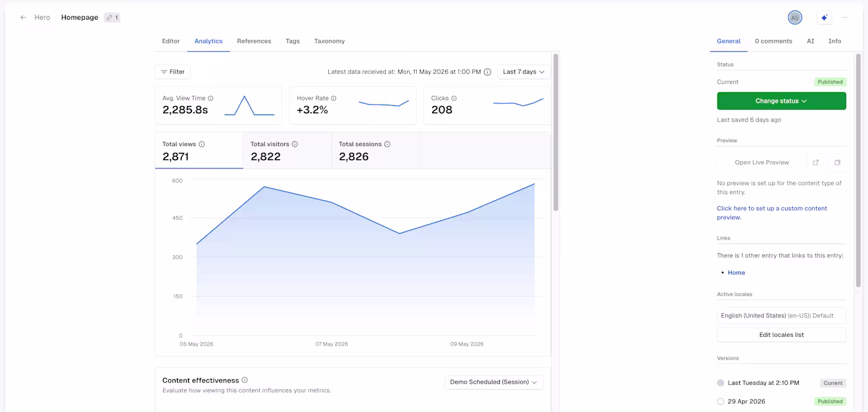
Task: Open the AS user avatar
Action: (795, 18)
